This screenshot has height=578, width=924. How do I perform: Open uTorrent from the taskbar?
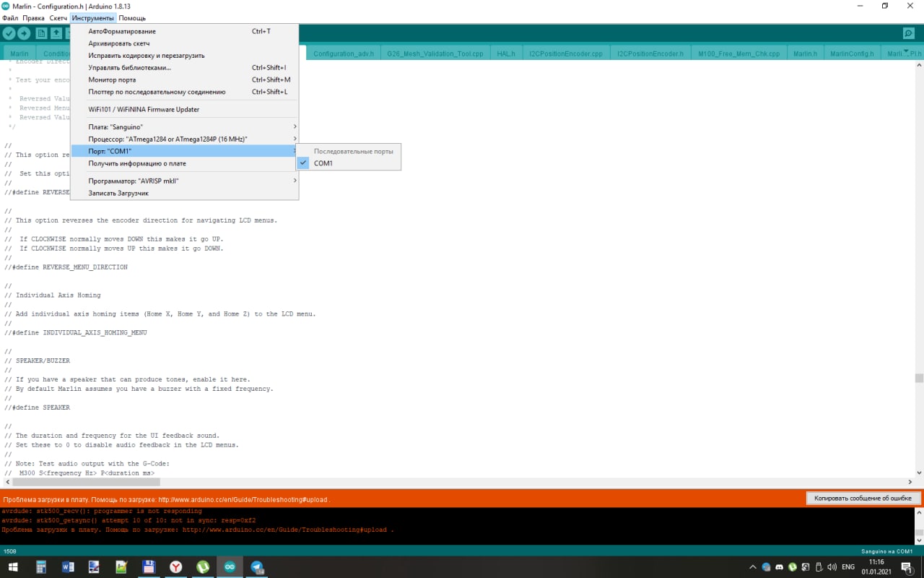[x=203, y=567]
